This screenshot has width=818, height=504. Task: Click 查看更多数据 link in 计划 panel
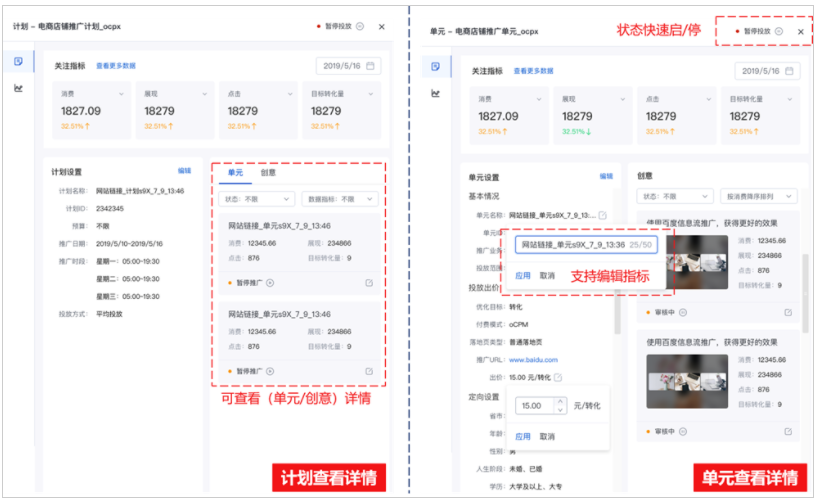click(x=116, y=66)
